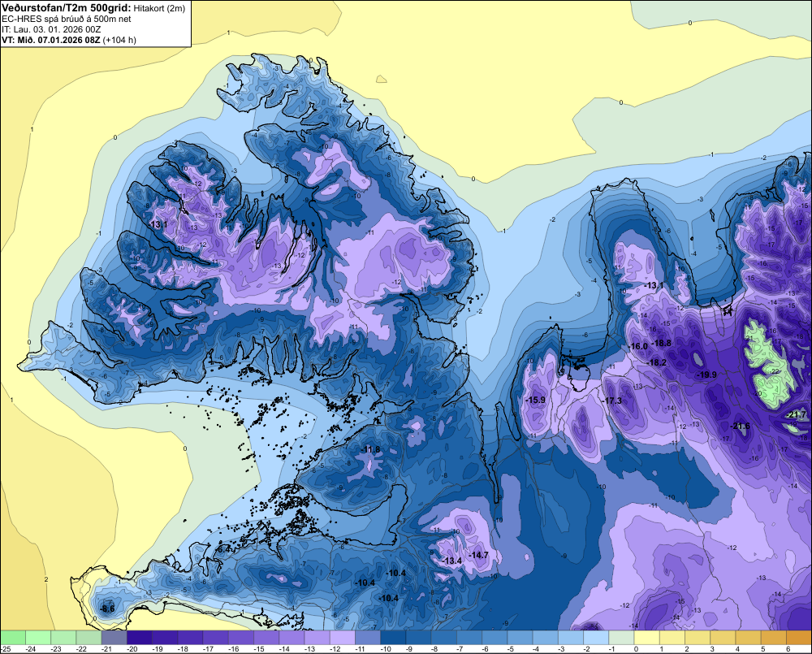Click the -16.0 temperature value on the map
Viewport: 812px width, 654px height.
pyautogui.click(x=638, y=346)
